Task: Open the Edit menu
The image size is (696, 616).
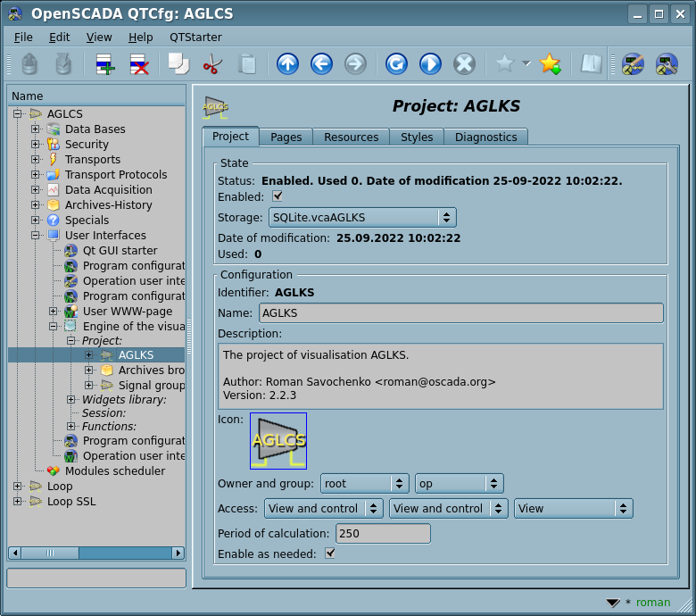Action: coord(59,37)
